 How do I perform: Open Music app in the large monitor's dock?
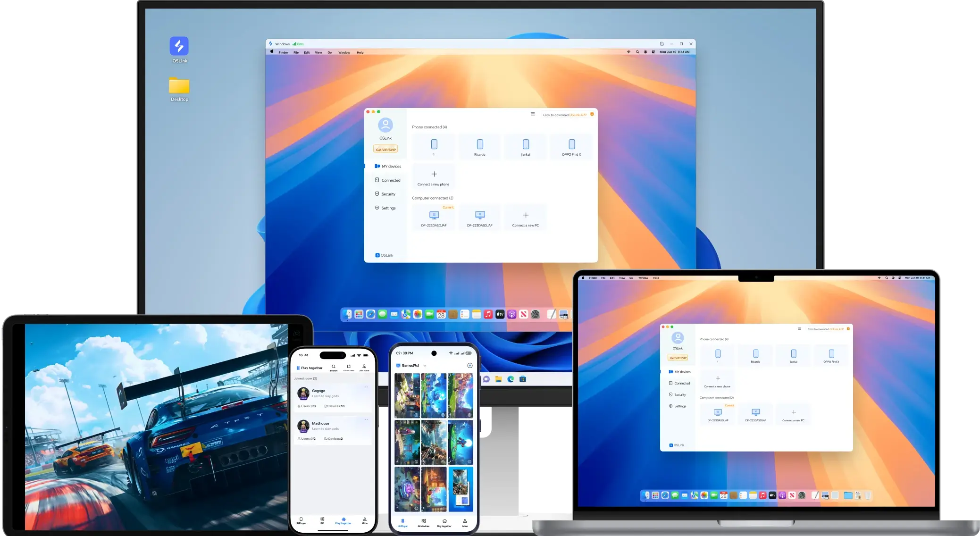point(488,314)
